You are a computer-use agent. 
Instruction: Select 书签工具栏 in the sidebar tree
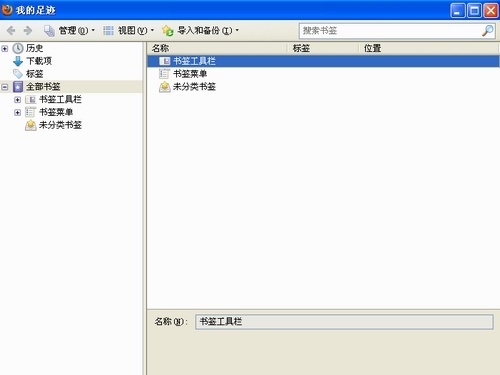click(x=60, y=99)
